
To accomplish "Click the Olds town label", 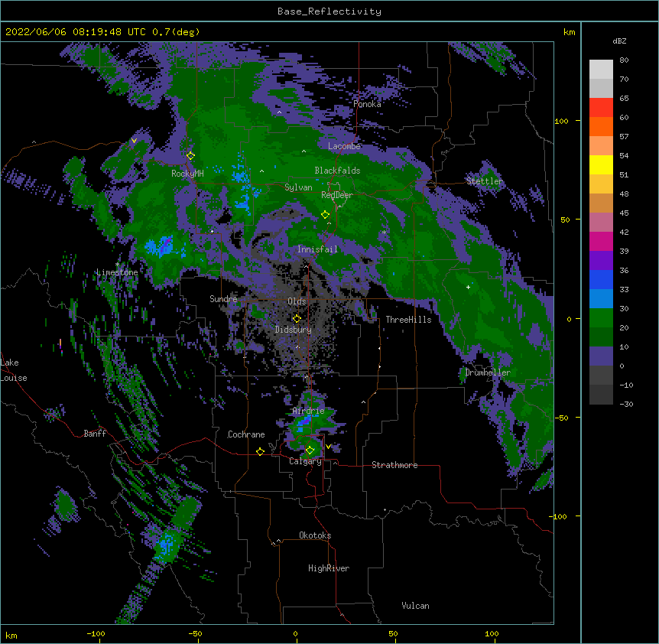I will [x=297, y=301].
